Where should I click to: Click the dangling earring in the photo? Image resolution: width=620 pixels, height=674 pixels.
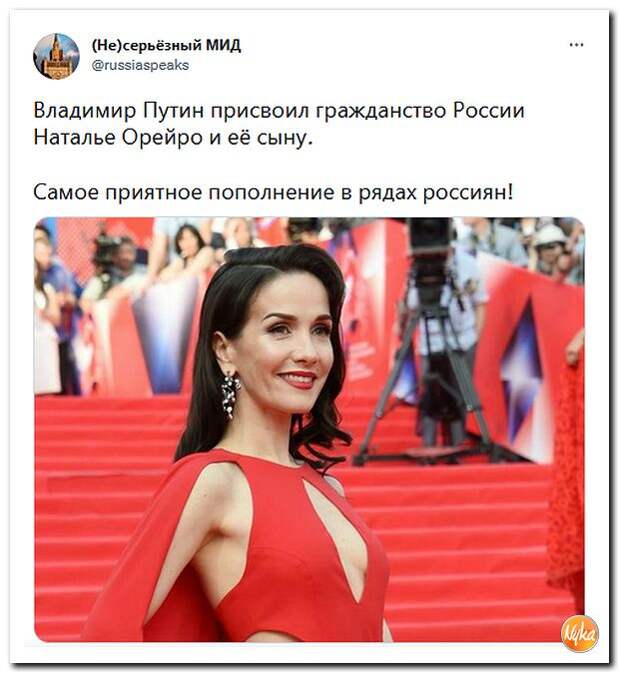tap(230, 394)
